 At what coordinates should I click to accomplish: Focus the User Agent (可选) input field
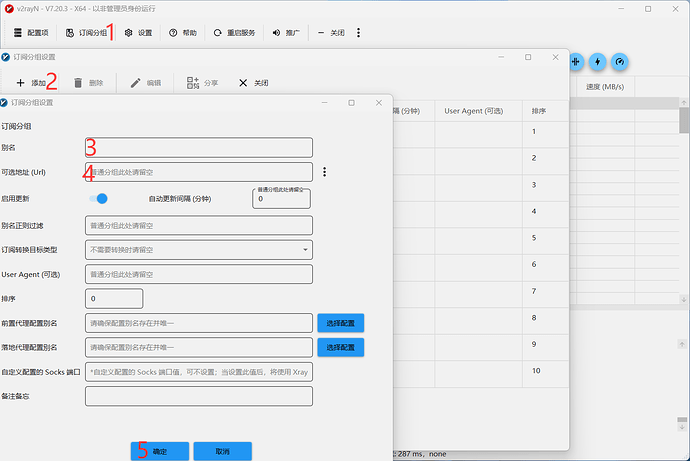point(199,274)
